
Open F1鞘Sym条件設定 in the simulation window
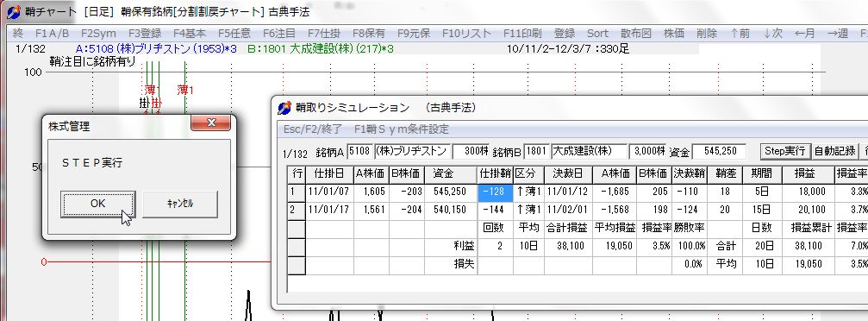(x=402, y=129)
